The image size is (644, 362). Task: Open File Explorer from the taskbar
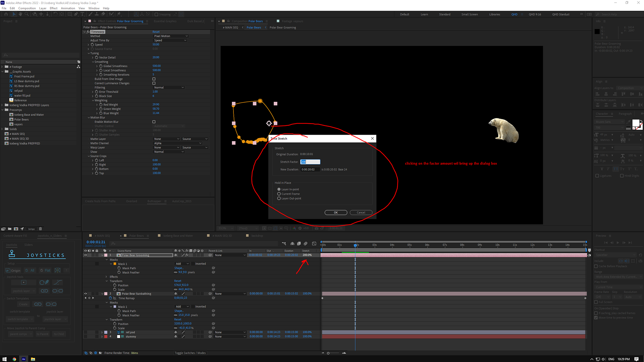(33, 359)
